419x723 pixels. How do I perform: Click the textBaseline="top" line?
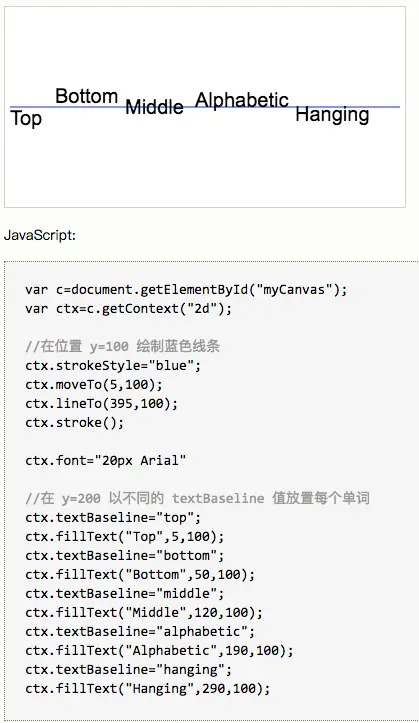pyautogui.click(x=113, y=517)
